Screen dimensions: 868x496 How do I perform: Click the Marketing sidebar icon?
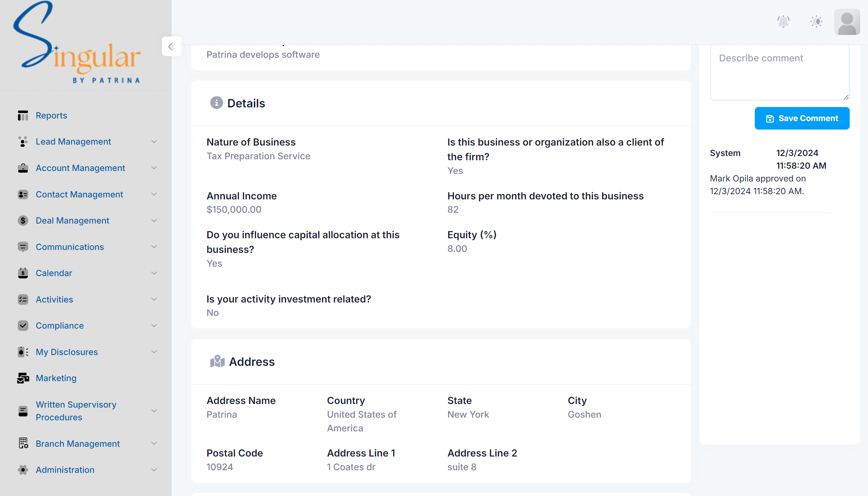point(23,378)
